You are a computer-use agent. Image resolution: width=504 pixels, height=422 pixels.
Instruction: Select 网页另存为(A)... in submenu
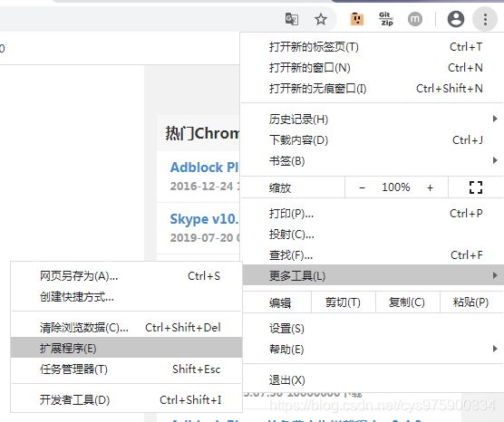coord(126,276)
